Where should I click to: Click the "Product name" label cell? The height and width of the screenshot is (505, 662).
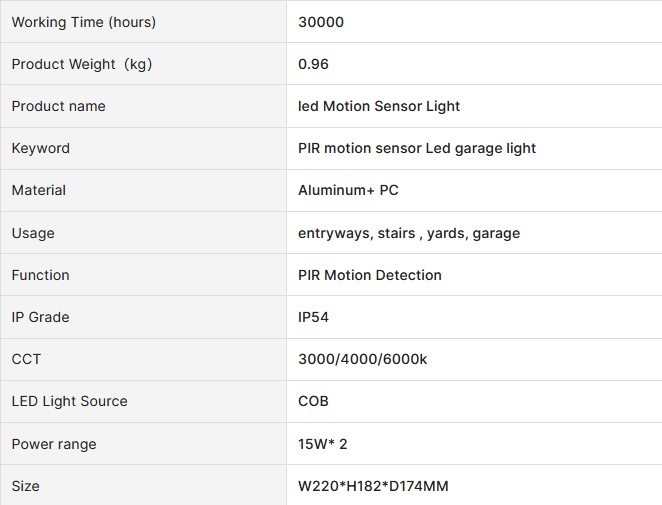(59, 106)
